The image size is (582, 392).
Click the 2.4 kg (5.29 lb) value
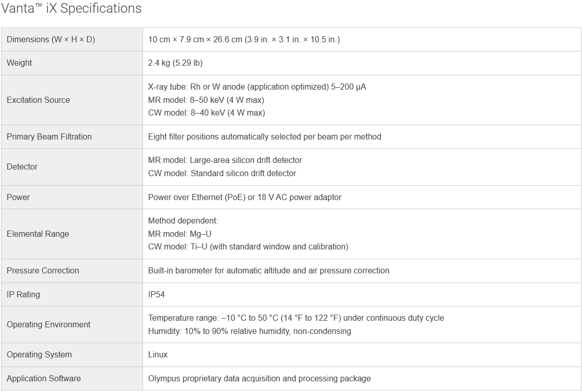coord(176,63)
